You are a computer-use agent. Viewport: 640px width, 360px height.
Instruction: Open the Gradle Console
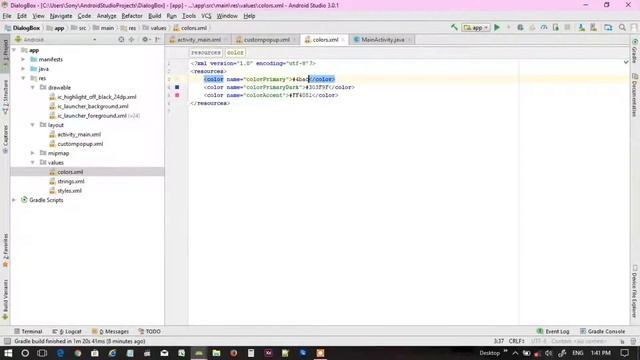tap(602, 331)
